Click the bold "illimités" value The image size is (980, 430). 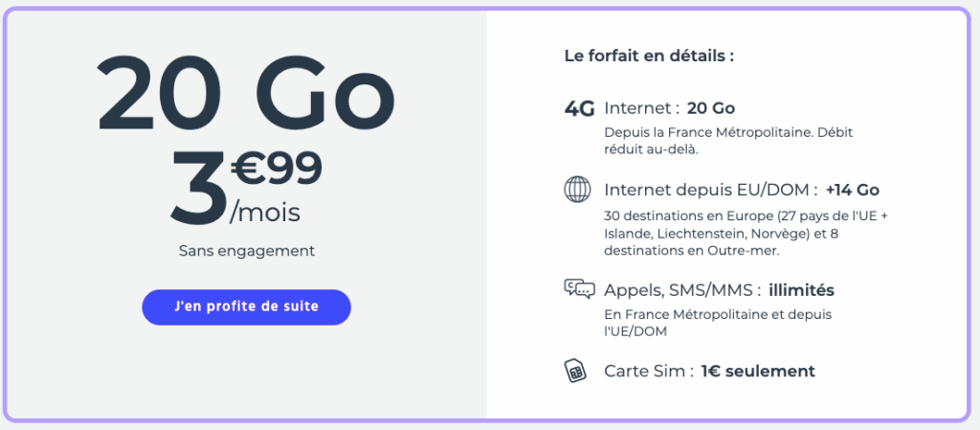802,289
